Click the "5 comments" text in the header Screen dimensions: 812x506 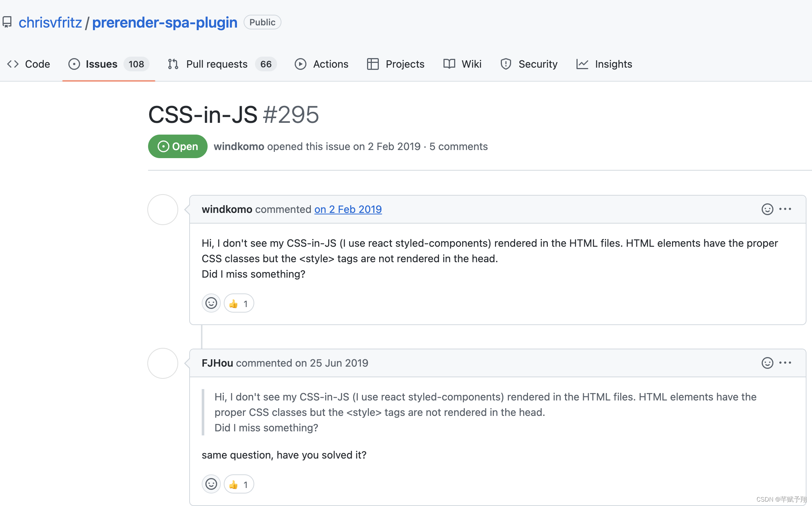pos(459,146)
